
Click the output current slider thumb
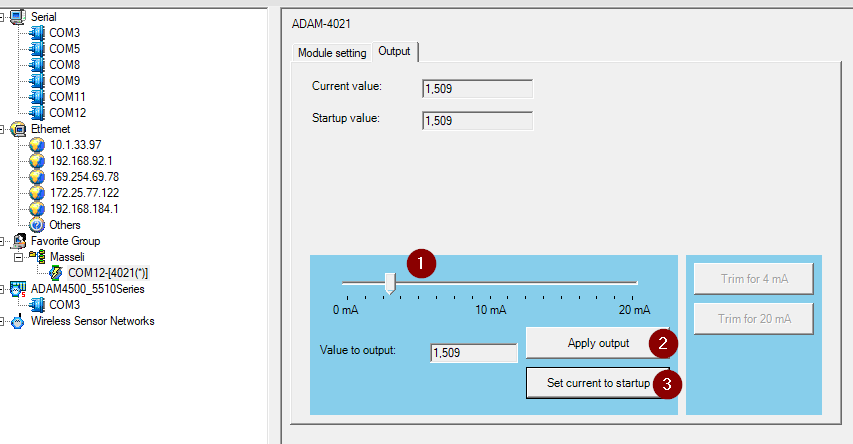click(390, 283)
